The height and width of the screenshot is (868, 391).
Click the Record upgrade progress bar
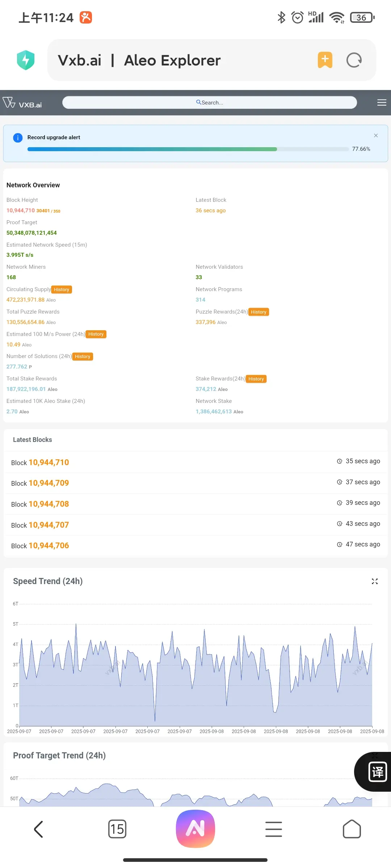(x=188, y=149)
